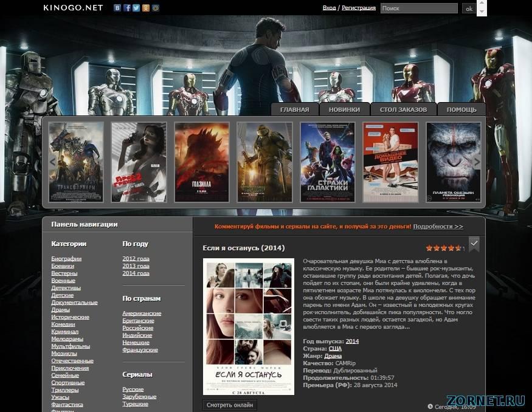Open the Исторические category

tap(71, 317)
